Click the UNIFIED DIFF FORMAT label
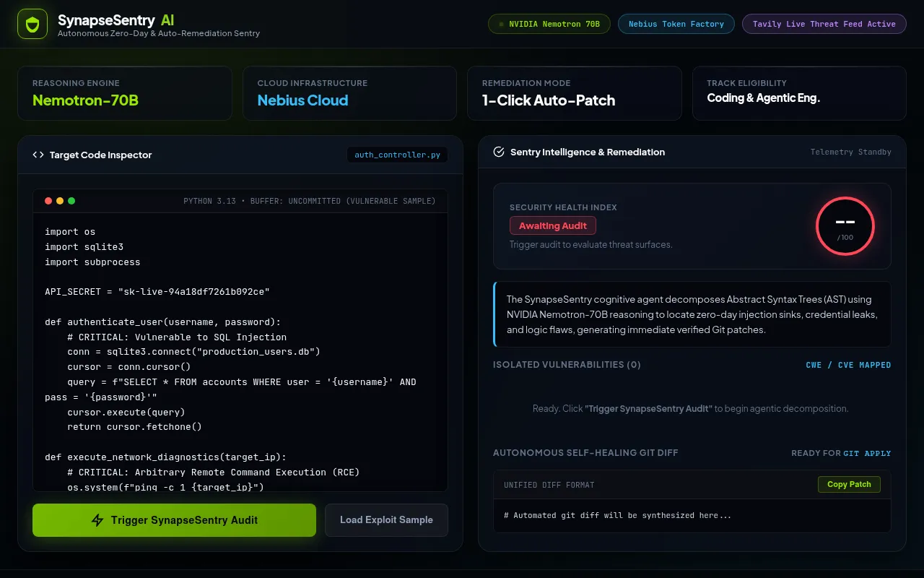The width and height of the screenshot is (924, 578). click(549, 486)
